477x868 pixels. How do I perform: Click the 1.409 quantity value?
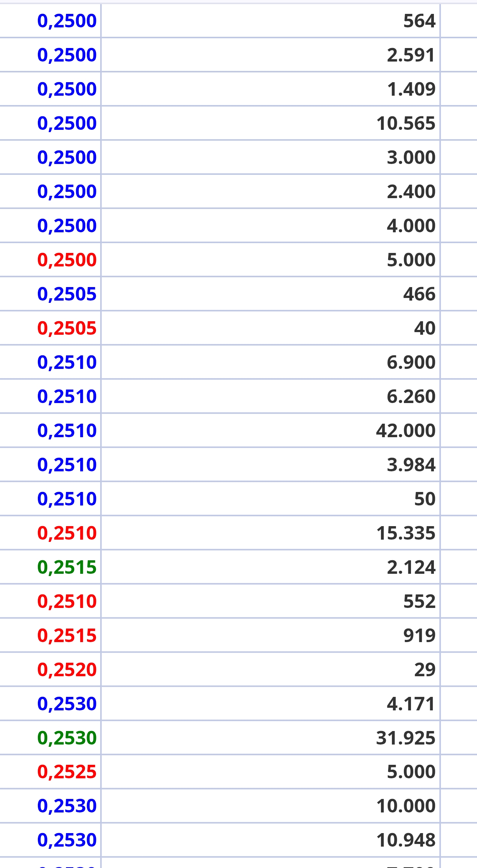click(x=411, y=89)
